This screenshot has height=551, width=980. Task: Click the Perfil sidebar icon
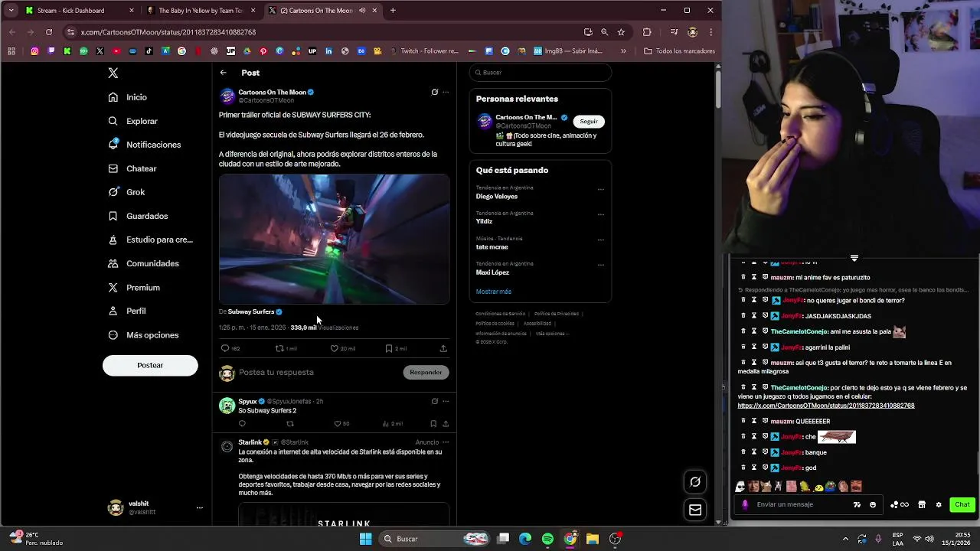113,311
